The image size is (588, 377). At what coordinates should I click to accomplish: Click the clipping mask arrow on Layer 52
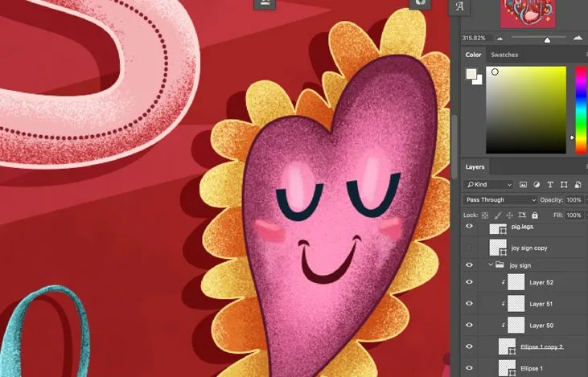pyautogui.click(x=504, y=283)
